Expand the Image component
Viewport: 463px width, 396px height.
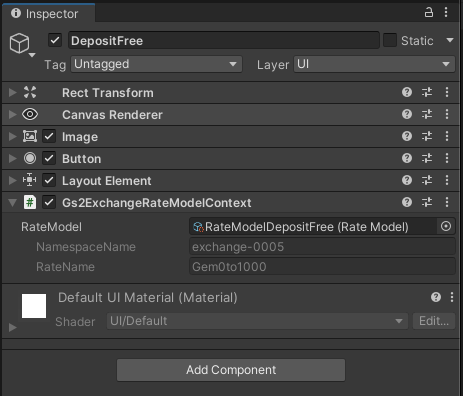12,136
